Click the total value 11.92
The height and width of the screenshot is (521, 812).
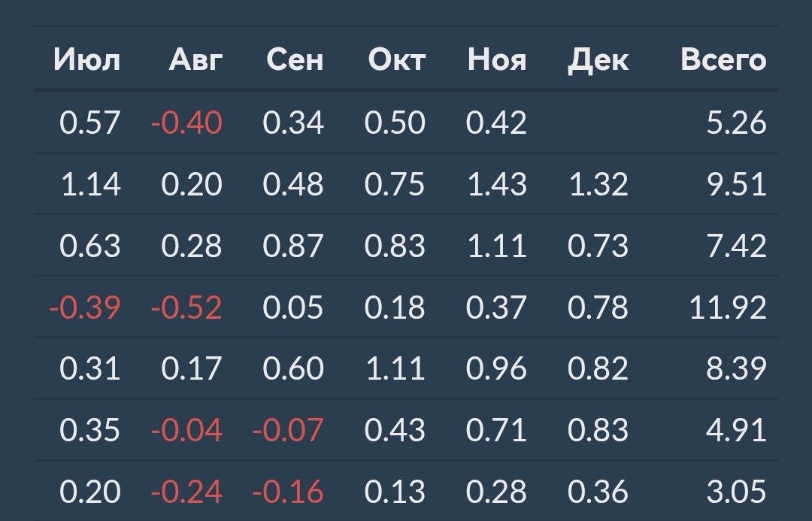728,307
